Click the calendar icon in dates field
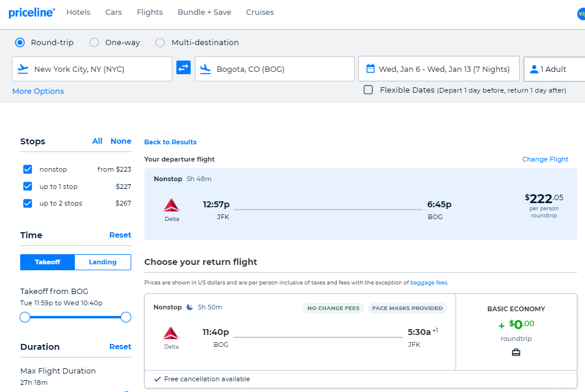Image resolution: width=585 pixels, height=392 pixels. point(371,69)
